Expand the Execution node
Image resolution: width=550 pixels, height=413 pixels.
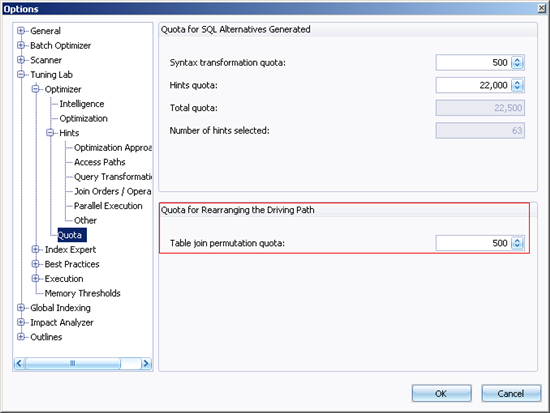(x=35, y=279)
